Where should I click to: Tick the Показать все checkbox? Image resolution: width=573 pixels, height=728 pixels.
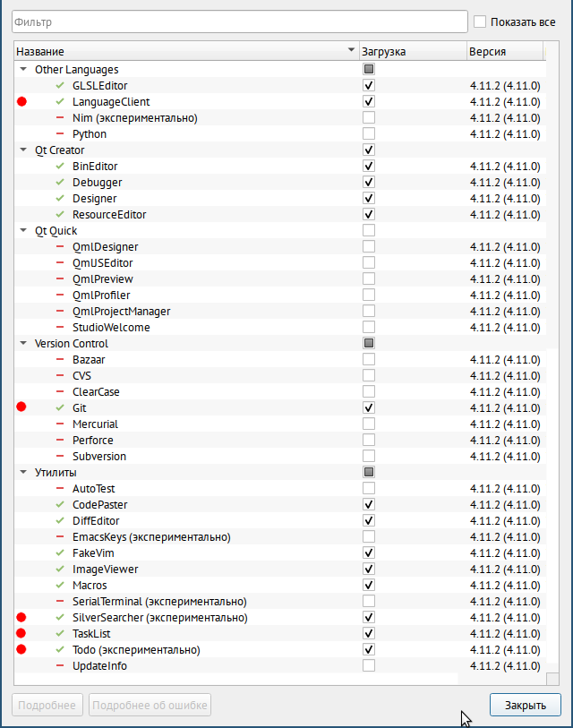tap(480, 21)
